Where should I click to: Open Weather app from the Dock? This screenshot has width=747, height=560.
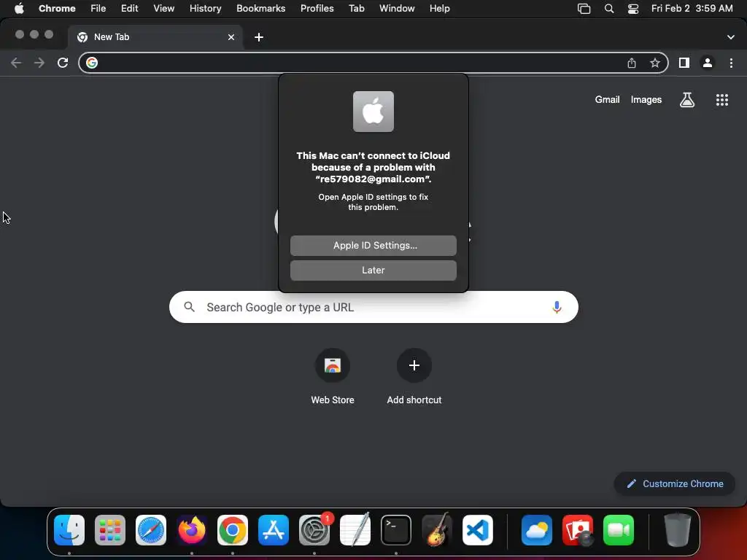click(537, 530)
